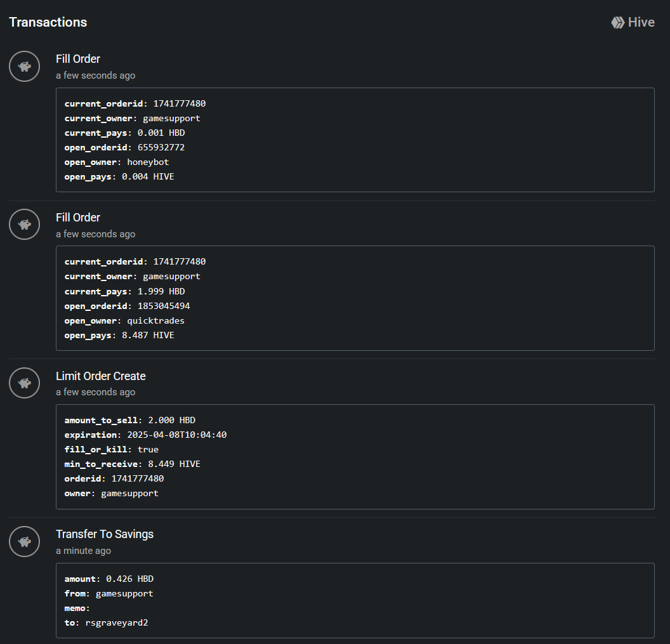Select owner value gamesupport in Limit Order
This screenshot has height=644, width=670.
coord(129,494)
